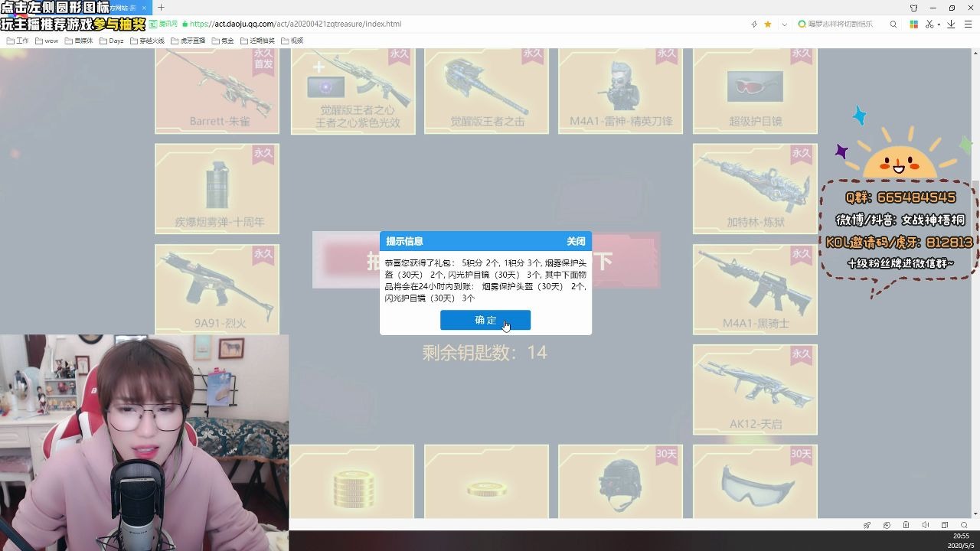Open the 工作 bookmark folder

pyautogui.click(x=18, y=41)
